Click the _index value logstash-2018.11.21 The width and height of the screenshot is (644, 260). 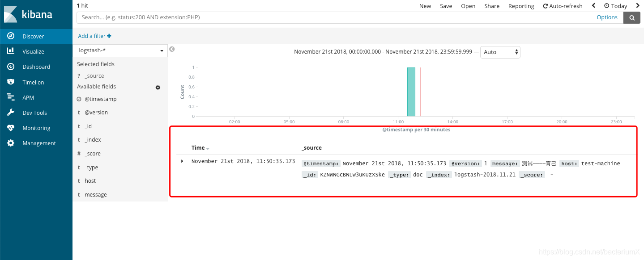485,175
